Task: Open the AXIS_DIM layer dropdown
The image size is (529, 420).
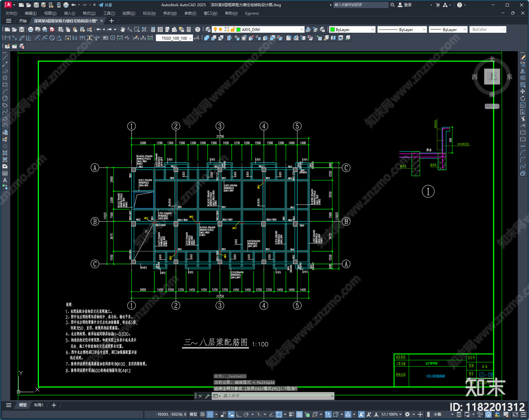Action: click(x=302, y=29)
